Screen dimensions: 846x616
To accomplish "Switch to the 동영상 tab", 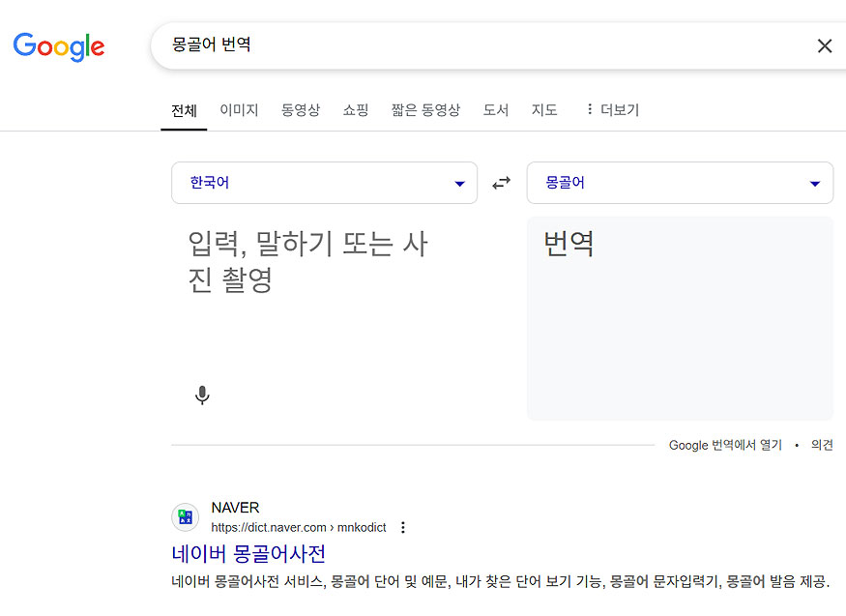I will (x=301, y=110).
